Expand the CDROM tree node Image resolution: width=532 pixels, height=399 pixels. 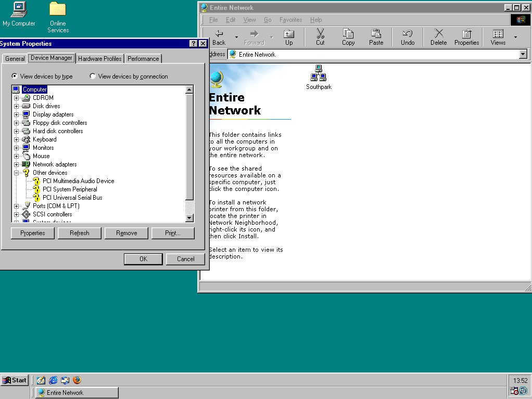tap(16, 98)
